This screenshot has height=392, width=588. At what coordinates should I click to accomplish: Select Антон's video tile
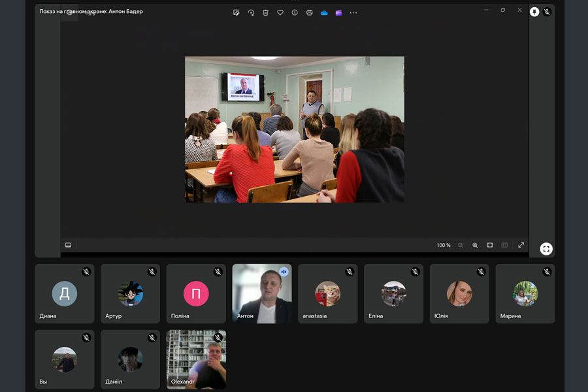pyautogui.click(x=262, y=293)
